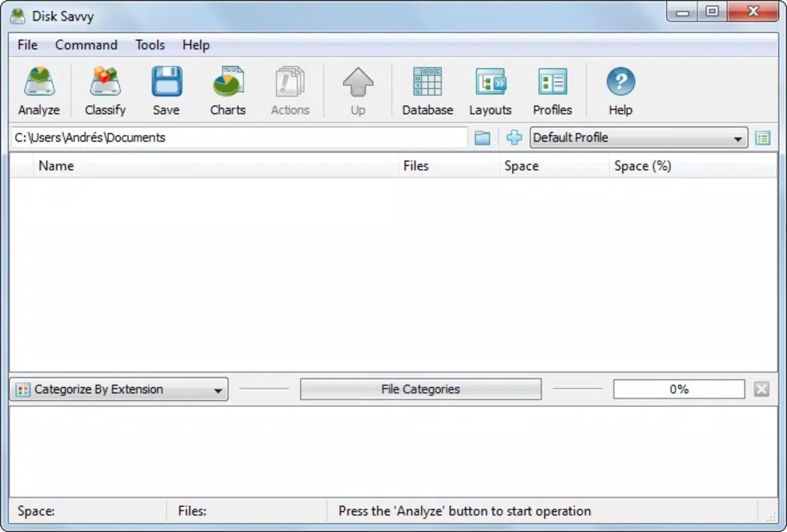Click the Disk Savvy title bar icon
Image resolution: width=787 pixels, height=532 pixels.
tap(17, 16)
